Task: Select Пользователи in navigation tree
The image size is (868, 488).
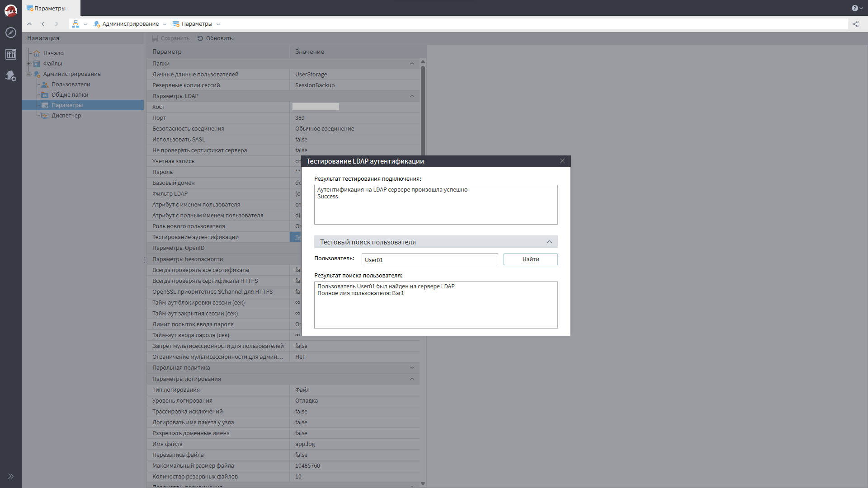Action: (x=71, y=84)
